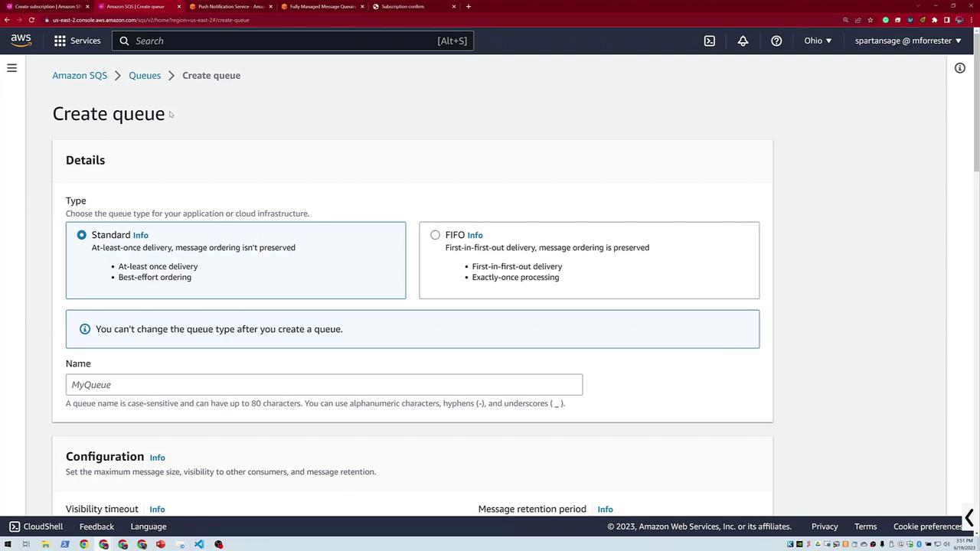Screen dimensions: 980x551
Task: Open File Explorer from the taskbar
Action: coord(45,544)
